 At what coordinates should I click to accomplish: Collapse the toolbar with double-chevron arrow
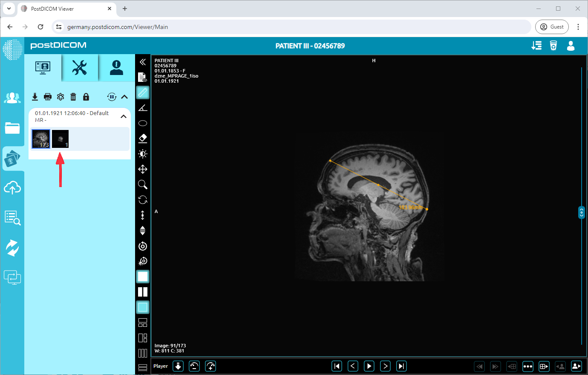(x=143, y=62)
